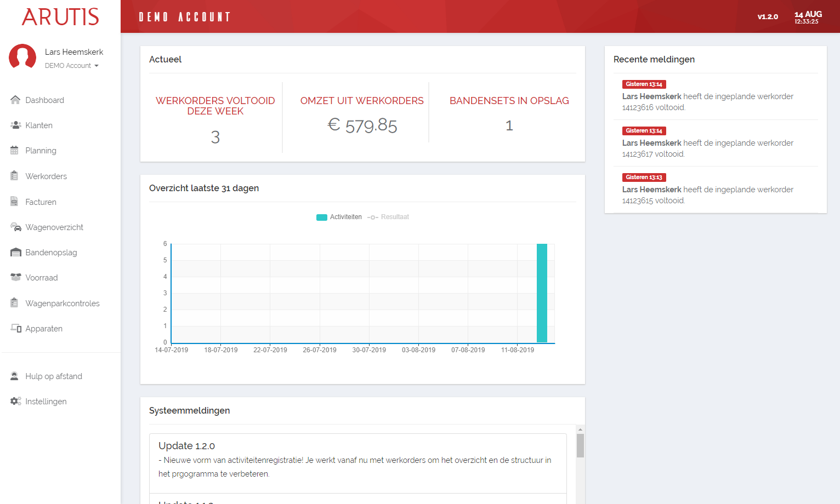Click the Hulp op afstand icon
Viewport: 840px width, 504px height.
pyautogui.click(x=14, y=376)
